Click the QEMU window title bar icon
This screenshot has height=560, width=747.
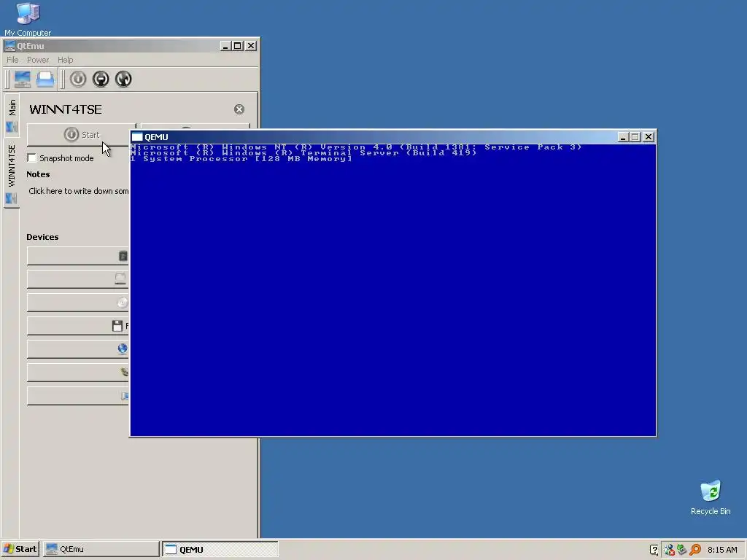pos(137,137)
